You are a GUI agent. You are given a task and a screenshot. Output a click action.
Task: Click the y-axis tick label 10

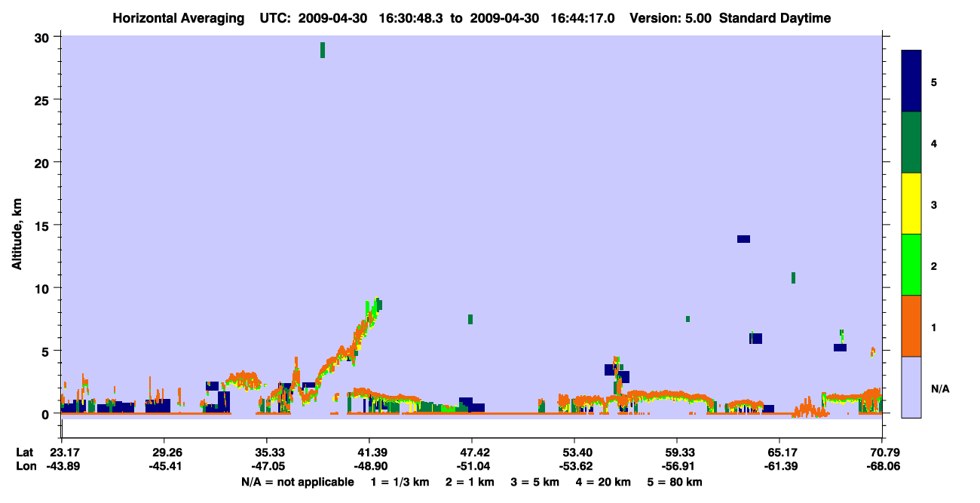(43, 288)
